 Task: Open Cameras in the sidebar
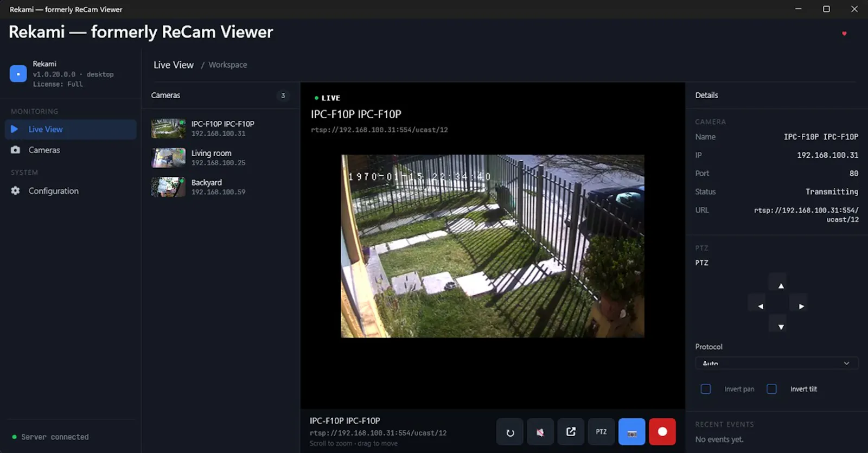coord(71,150)
